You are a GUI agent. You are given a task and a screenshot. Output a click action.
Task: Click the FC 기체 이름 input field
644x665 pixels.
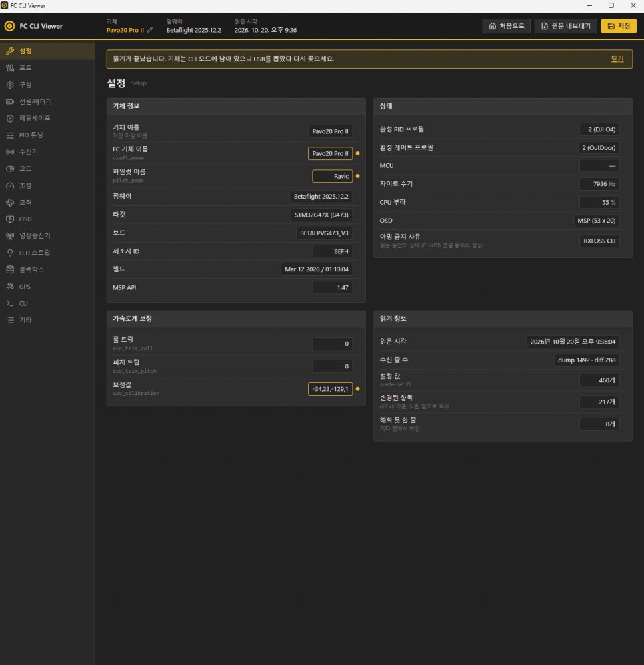[330, 153]
